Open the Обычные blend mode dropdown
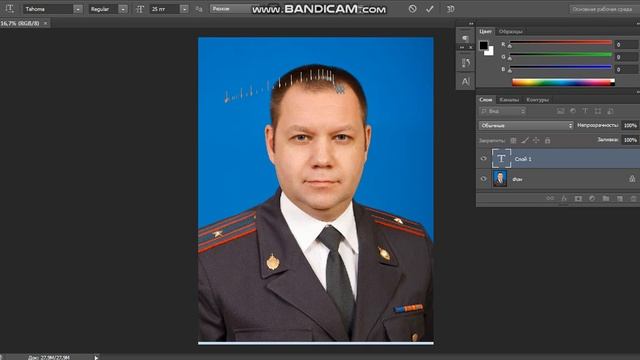This screenshot has height=360, width=640. 526,125
